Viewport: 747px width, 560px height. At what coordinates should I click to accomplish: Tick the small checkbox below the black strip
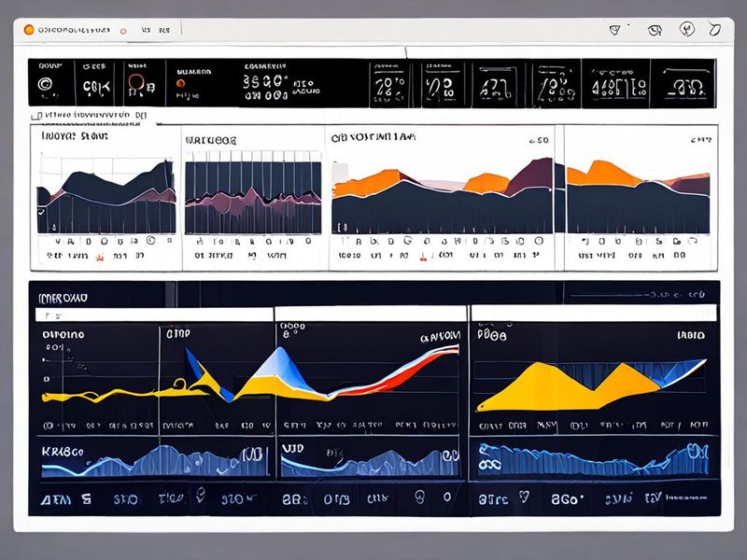coord(35,116)
